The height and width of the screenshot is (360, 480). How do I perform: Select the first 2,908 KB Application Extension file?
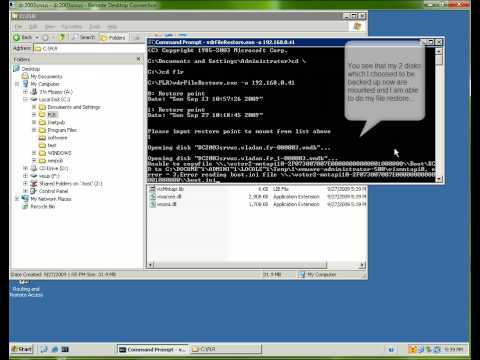(169, 197)
